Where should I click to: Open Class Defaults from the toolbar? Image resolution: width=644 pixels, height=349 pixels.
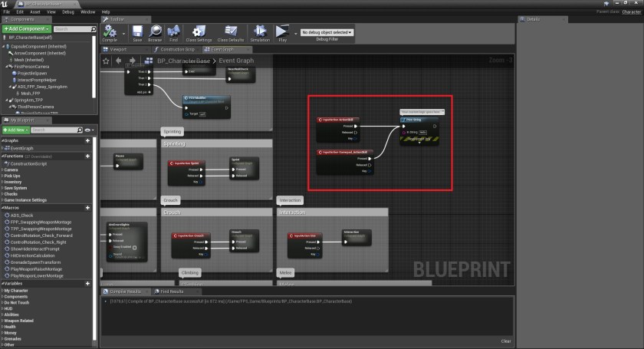pos(231,31)
